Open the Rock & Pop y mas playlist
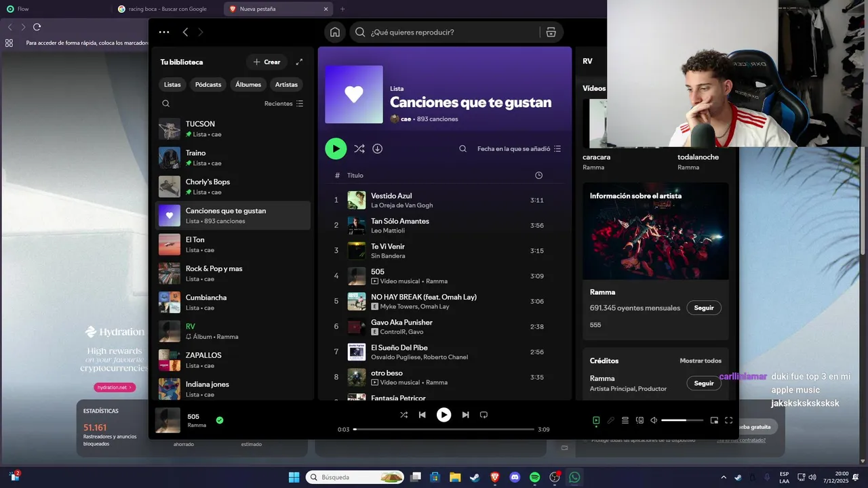This screenshot has height=488, width=868. [233, 273]
